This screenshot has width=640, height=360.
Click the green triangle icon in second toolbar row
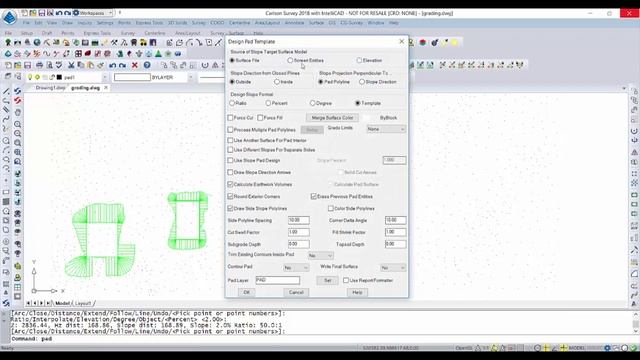[158, 53]
